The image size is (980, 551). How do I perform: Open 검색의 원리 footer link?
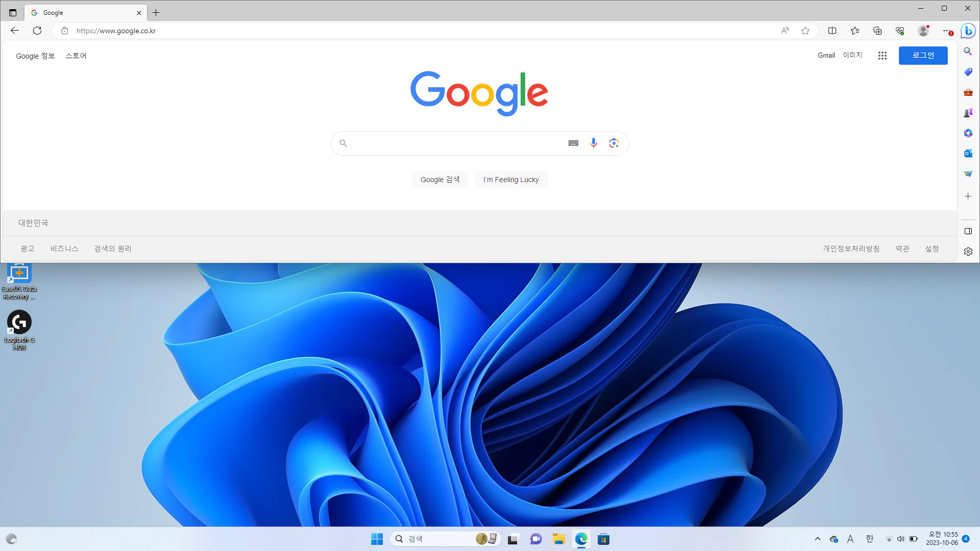pyautogui.click(x=113, y=248)
